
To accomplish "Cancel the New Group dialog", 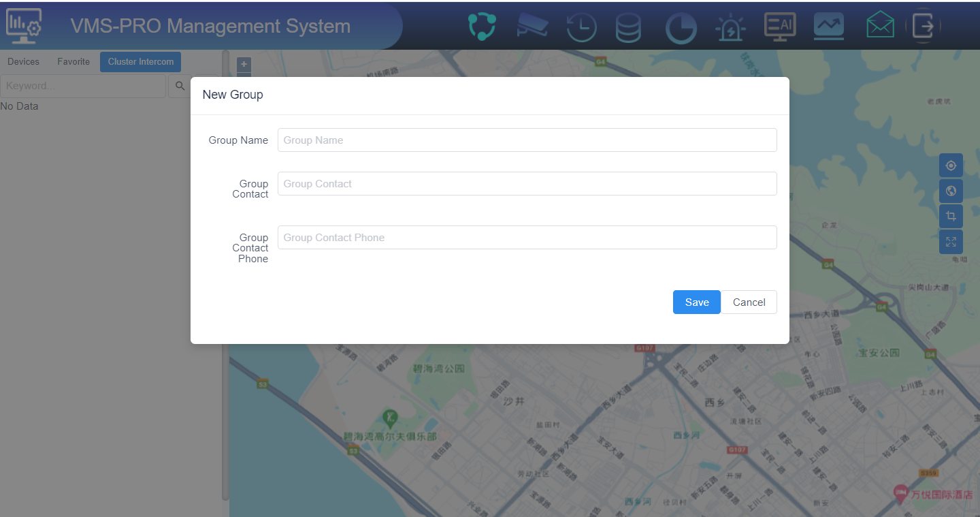I will pos(749,302).
